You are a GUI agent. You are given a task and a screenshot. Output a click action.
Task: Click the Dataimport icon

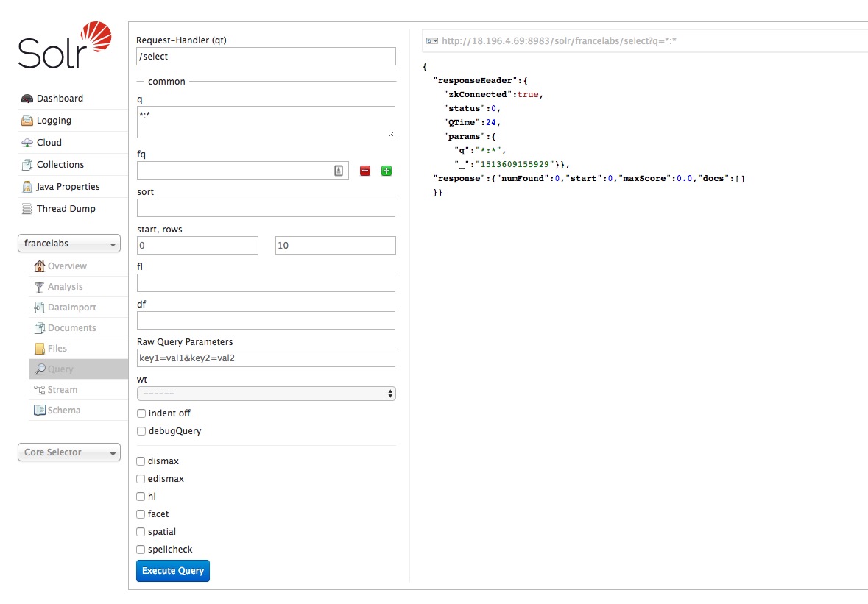pos(39,308)
